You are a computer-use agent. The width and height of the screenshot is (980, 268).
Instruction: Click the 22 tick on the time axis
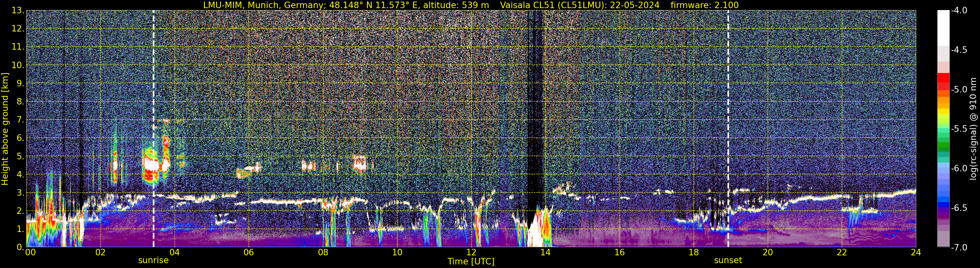click(x=842, y=252)
